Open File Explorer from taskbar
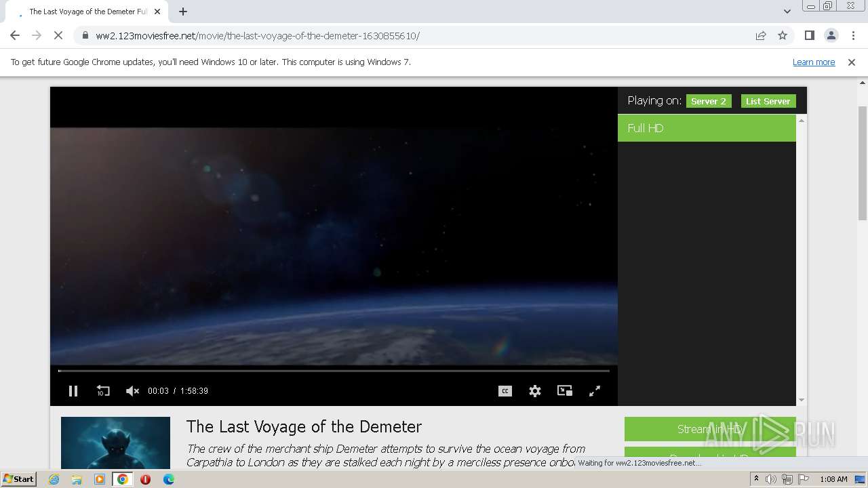The height and width of the screenshot is (488, 868). [x=77, y=479]
